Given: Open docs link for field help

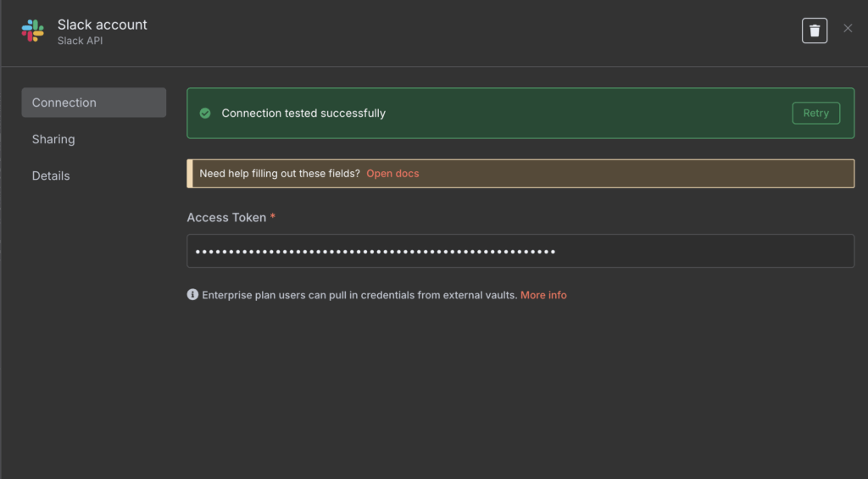Looking at the screenshot, I should pyautogui.click(x=392, y=173).
